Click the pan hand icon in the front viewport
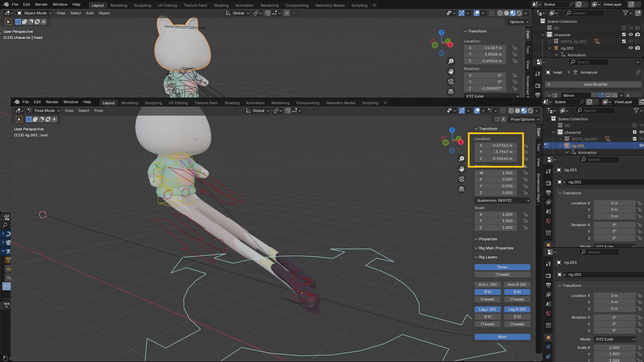The image size is (644, 362). pyautogui.click(x=462, y=169)
